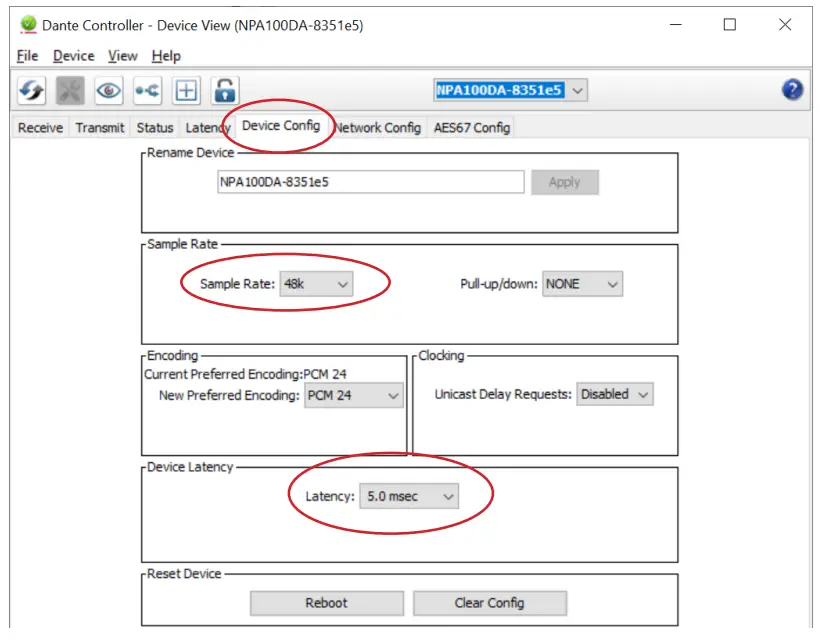Open New Preferred Encoding PCM 24 dropdown
Viewport: 820px width, 642px height.
tap(354, 395)
